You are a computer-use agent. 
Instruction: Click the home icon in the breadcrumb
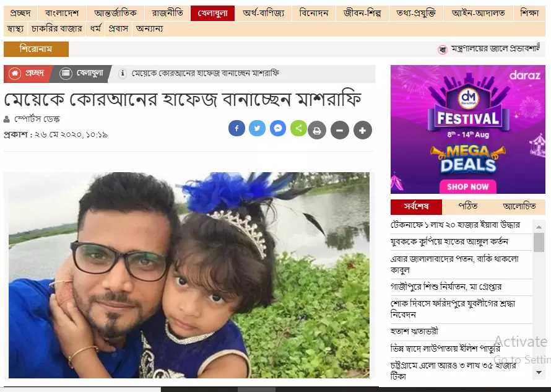(15, 74)
